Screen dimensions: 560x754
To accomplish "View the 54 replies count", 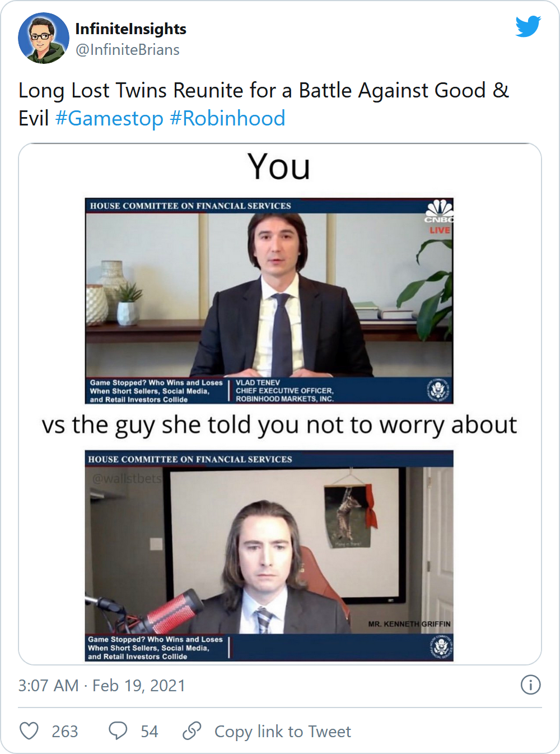I will [x=150, y=732].
